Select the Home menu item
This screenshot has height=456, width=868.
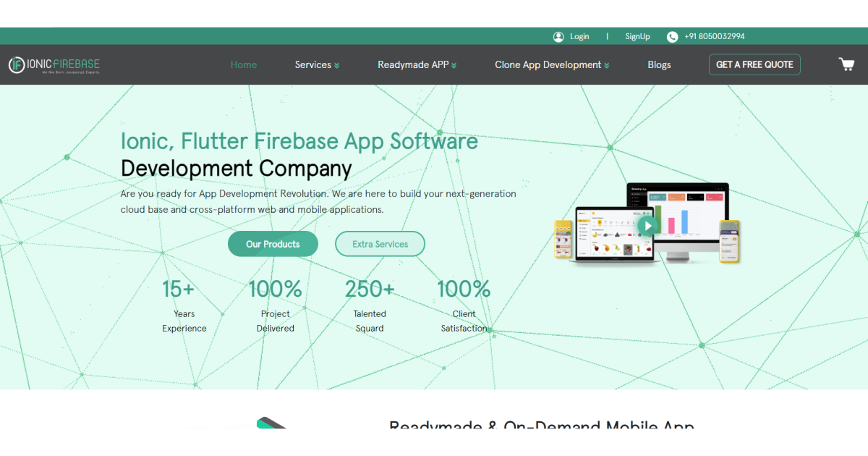244,64
